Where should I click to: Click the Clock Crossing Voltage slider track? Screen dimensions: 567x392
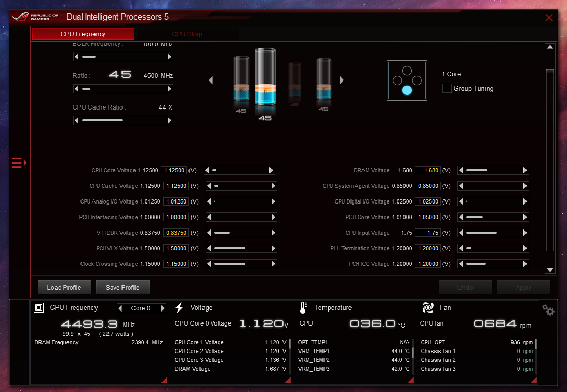[x=241, y=264]
